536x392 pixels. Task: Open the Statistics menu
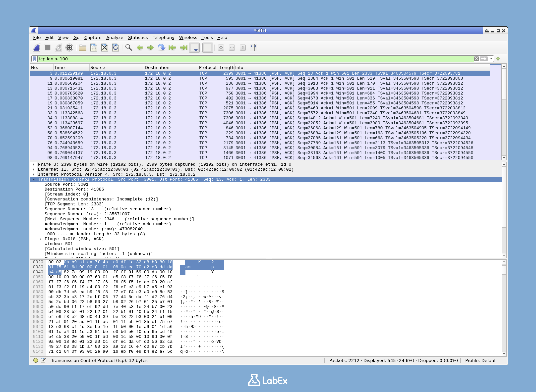click(138, 37)
